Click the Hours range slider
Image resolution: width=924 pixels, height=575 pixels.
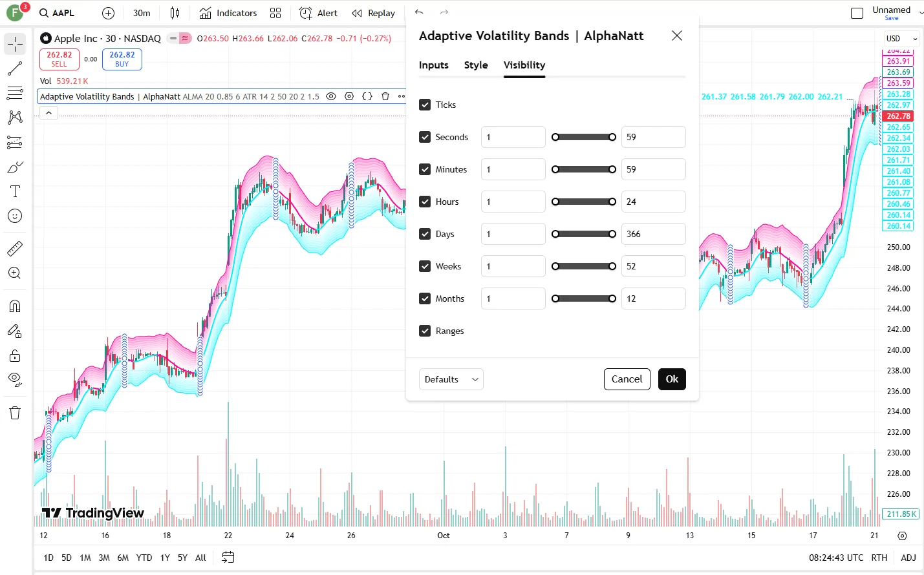pos(583,202)
